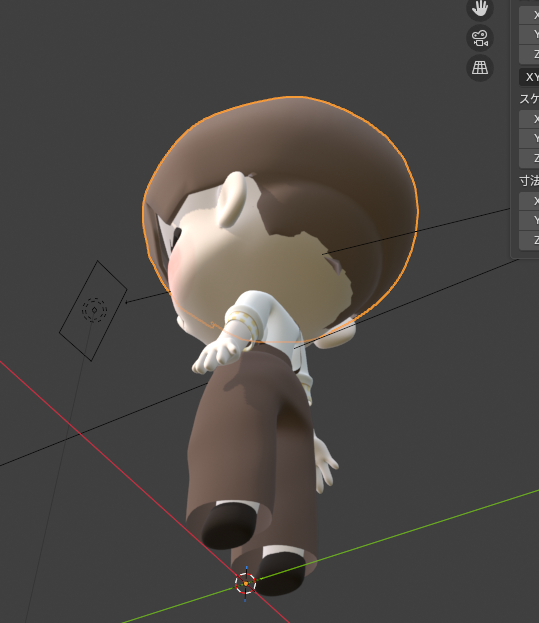
Task: Select the character's upper black shoe
Action: click(230, 524)
